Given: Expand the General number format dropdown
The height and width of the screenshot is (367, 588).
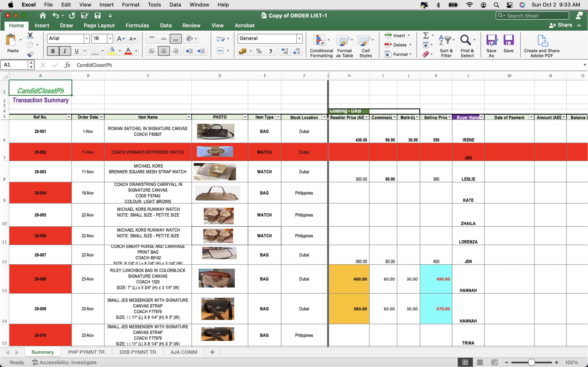Looking at the screenshot, I should point(299,39).
